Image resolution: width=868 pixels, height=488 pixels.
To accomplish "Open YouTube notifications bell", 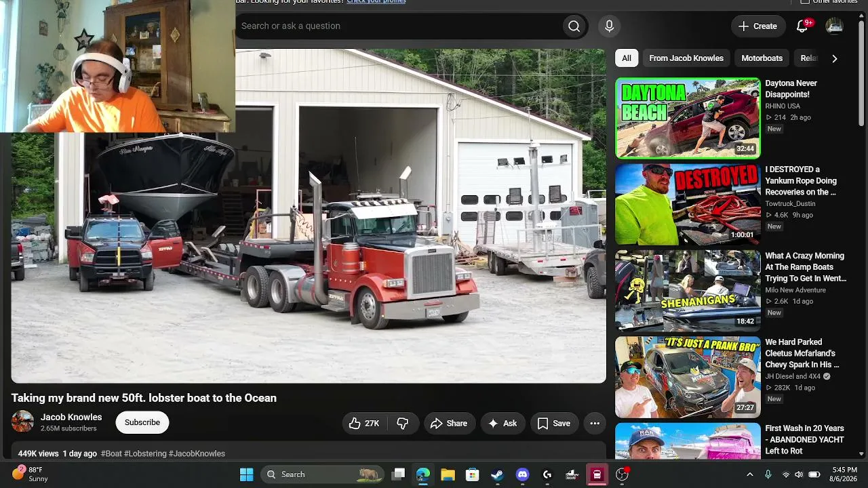I will tap(802, 26).
